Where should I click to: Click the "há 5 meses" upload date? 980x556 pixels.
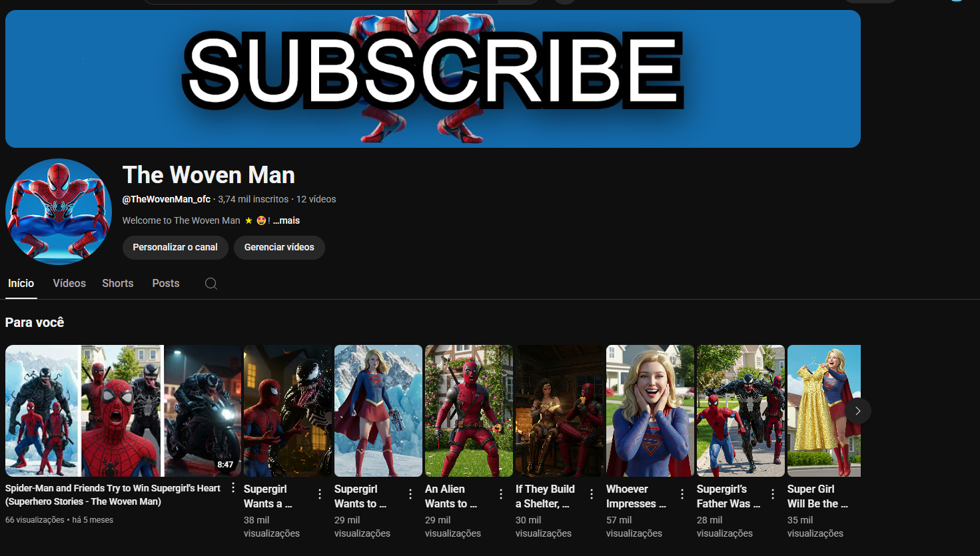pyautogui.click(x=93, y=520)
